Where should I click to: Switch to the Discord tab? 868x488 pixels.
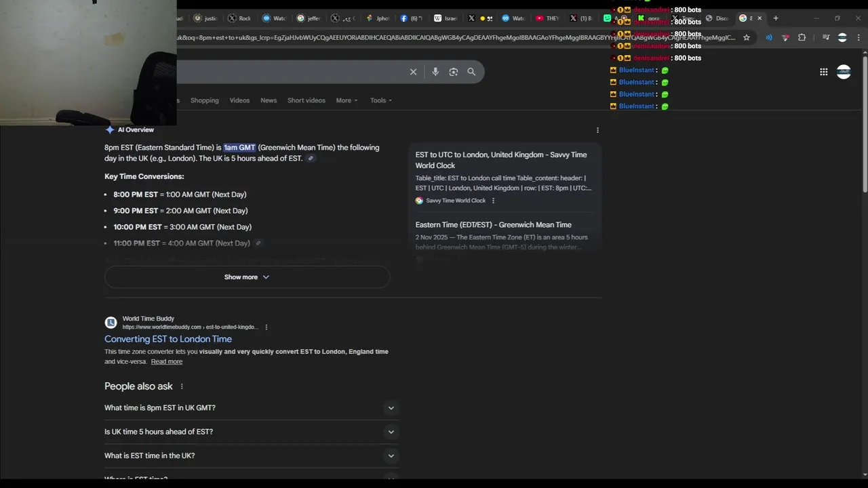tap(717, 18)
